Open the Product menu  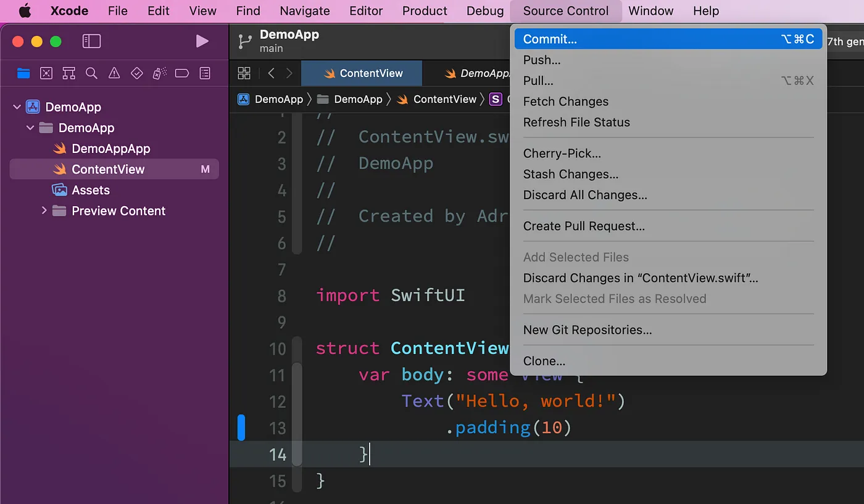pyautogui.click(x=425, y=10)
